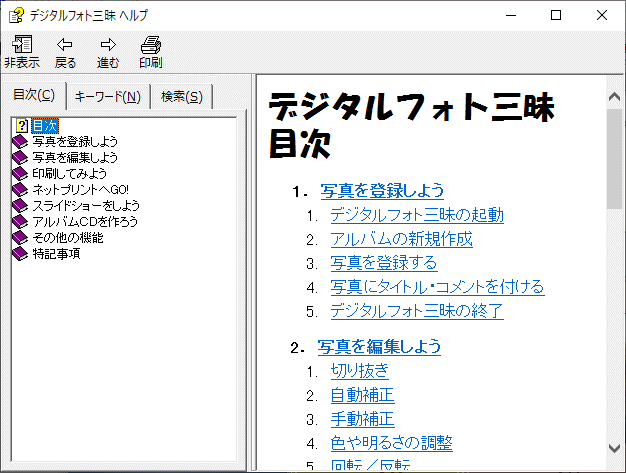This screenshot has height=473, width=626.
Task: Click the 戻る (Back) arrow icon
Action: click(65, 45)
